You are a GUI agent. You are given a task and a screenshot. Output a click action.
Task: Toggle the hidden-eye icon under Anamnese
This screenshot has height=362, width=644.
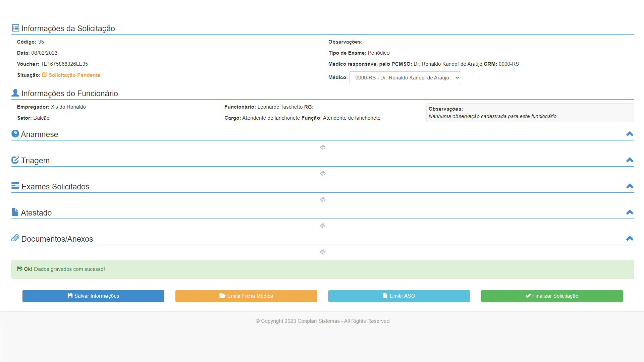[x=323, y=147]
